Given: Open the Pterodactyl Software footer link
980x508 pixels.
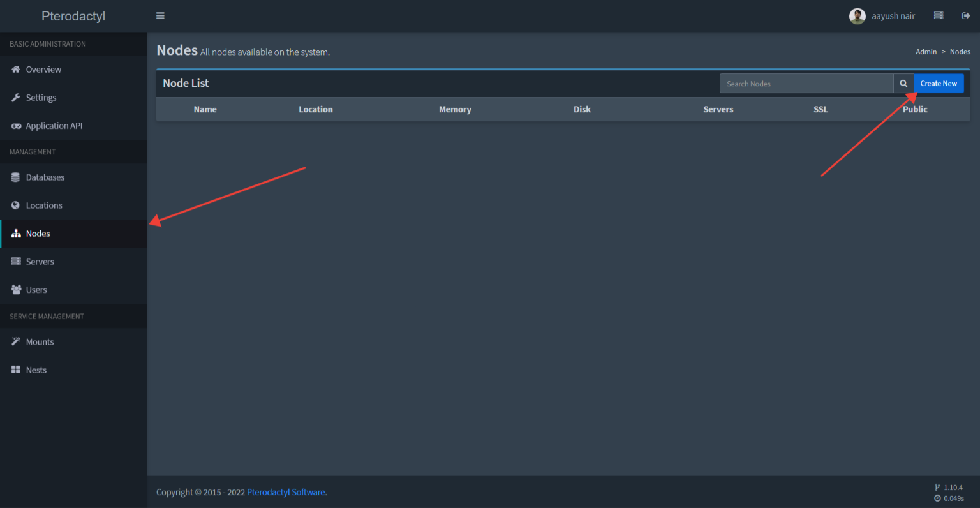Looking at the screenshot, I should click(286, 492).
